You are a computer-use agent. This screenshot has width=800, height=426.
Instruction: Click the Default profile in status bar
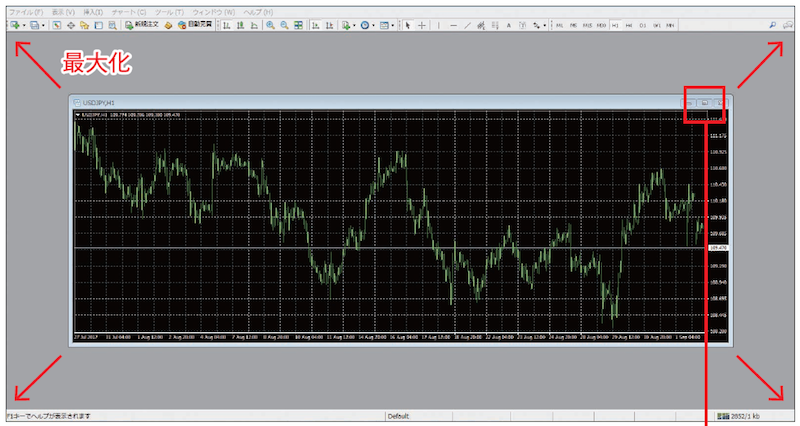pos(398,416)
